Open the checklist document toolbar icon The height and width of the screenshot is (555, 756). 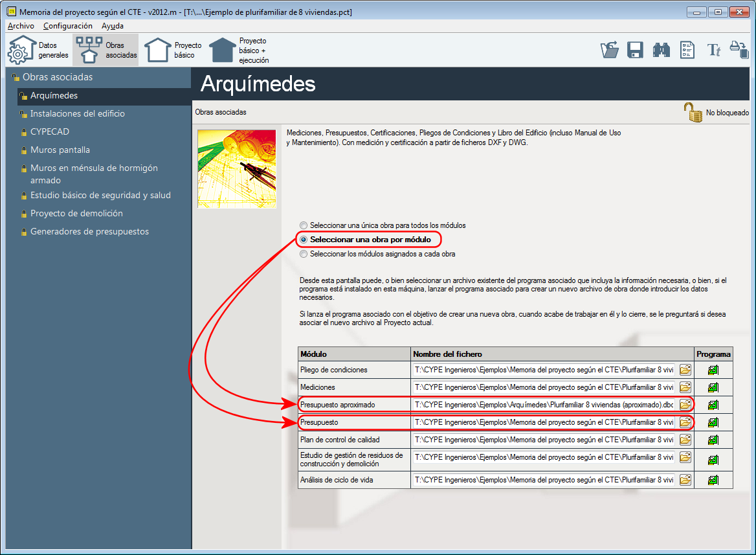click(687, 51)
